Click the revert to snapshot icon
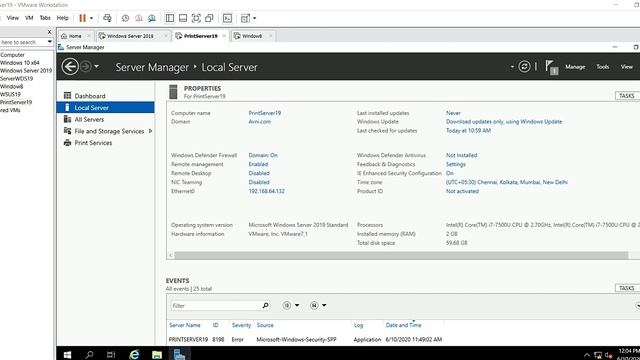Image resolution: width=640 pixels, height=360 pixels. point(139,18)
